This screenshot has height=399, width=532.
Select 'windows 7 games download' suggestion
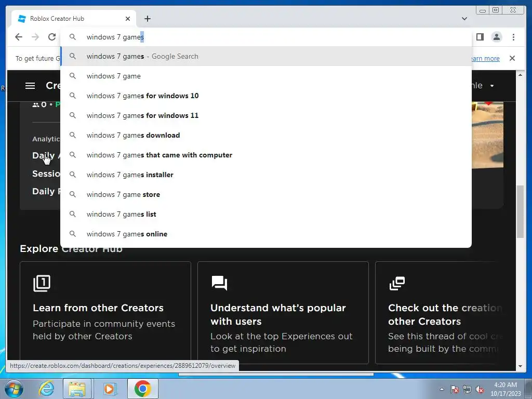[x=265, y=135]
